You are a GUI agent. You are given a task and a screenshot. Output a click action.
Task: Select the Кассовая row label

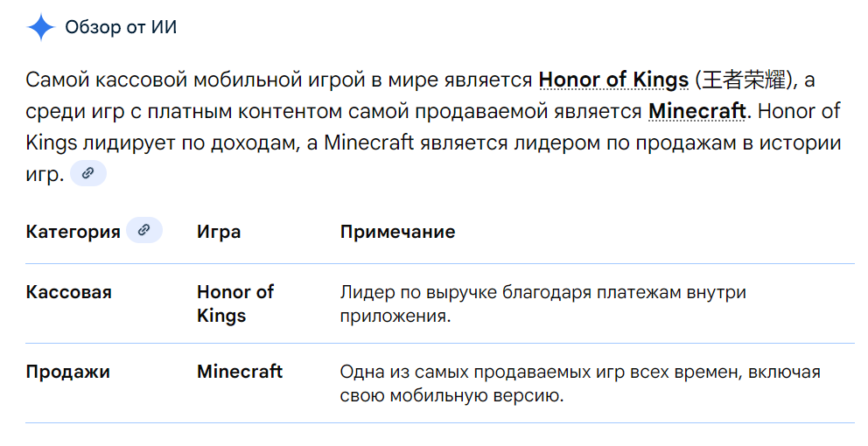pyautogui.click(x=68, y=291)
